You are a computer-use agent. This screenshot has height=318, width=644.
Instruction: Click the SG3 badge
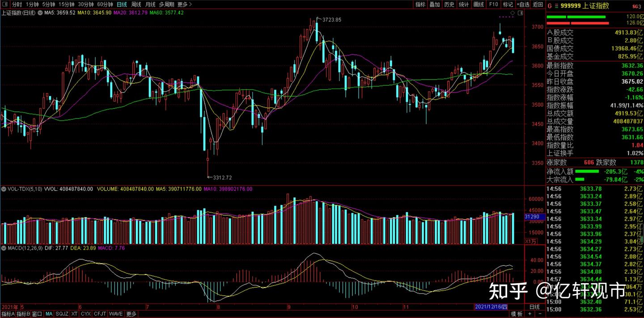tap(636, 6)
